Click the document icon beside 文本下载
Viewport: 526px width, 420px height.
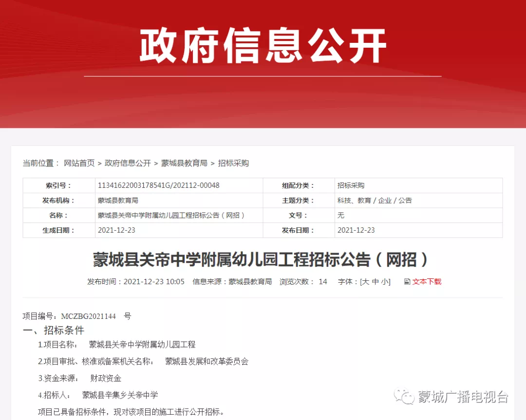(407, 282)
